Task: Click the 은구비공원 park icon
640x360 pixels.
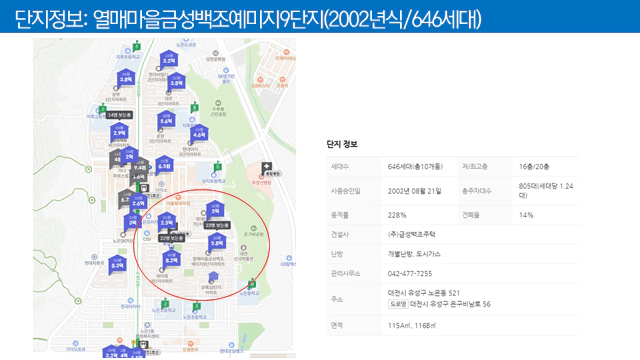Action: coord(253,228)
